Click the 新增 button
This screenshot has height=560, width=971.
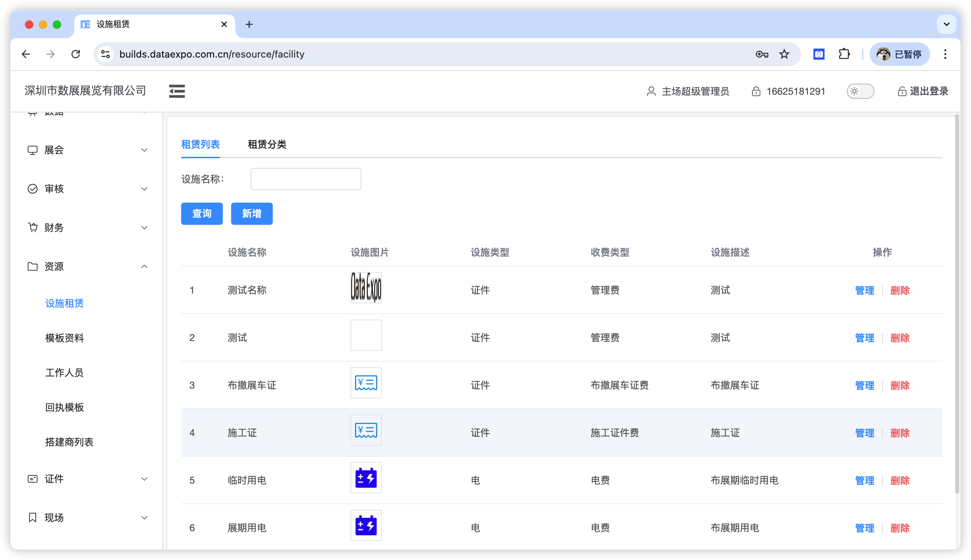(x=252, y=213)
